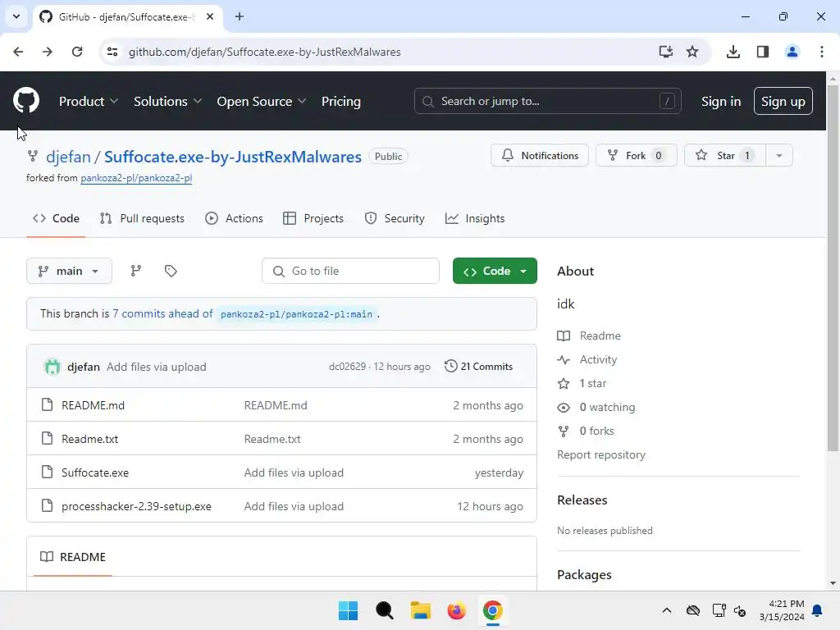This screenshot has height=630, width=840.
Task: Open processhacker-2.39-setup.exe file
Action: 136,506
